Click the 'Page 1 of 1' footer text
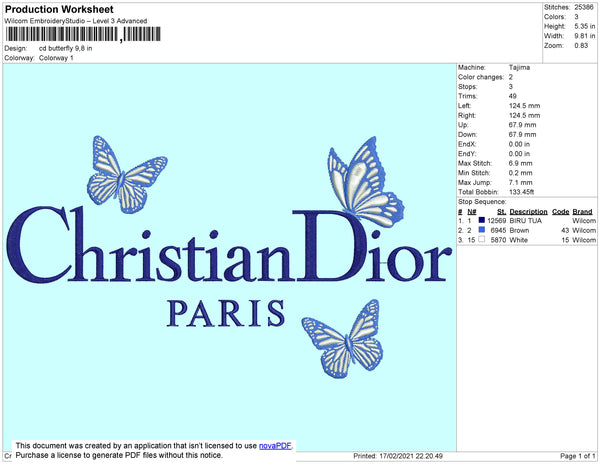The height and width of the screenshot is (464, 600). tap(577, 456)
